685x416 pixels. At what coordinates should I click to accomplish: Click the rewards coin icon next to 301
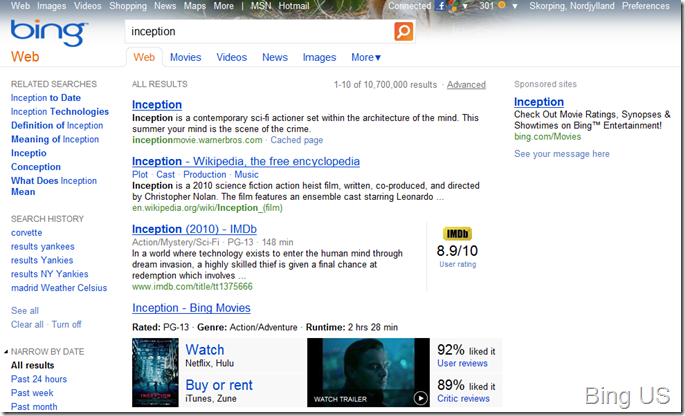click(x=502, y=6)
